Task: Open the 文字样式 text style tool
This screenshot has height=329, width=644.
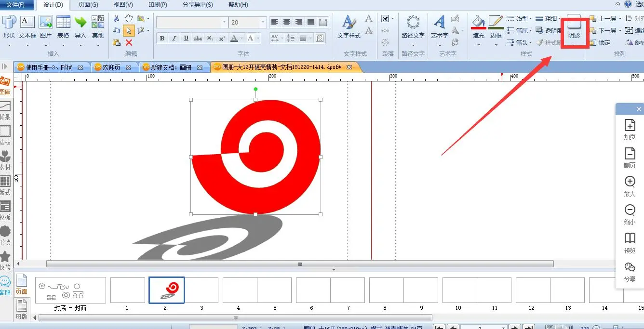Action: click(349, 27)
